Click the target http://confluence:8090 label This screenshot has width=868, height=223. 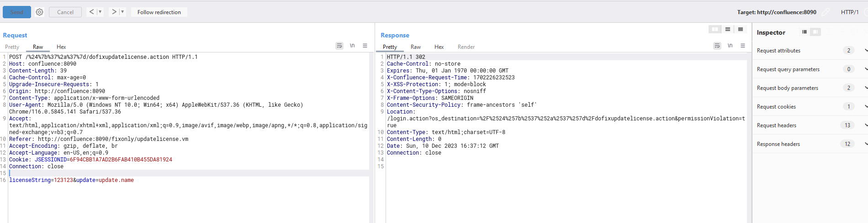tap(777, 12)
